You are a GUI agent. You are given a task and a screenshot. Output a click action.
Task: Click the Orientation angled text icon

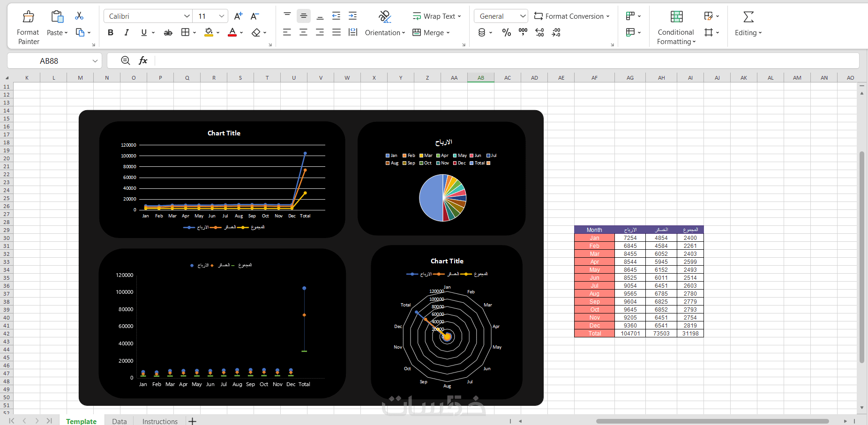385,17
